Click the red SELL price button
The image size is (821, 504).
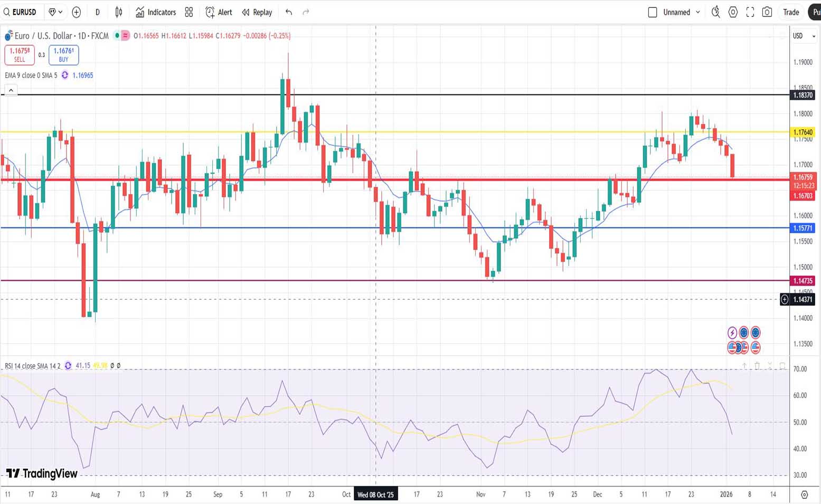coord(20,55)
